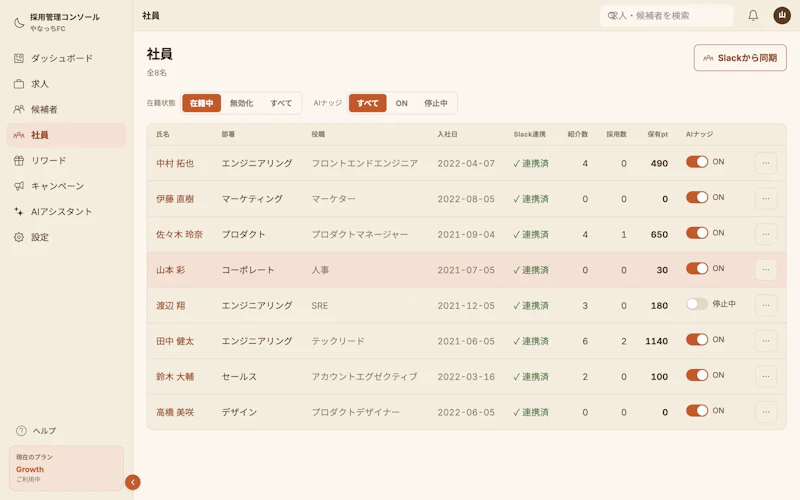The width and height of the screenshot is (800, 500).
Task: Open row menu for 田中 健太
Action: tap(766, 340)
